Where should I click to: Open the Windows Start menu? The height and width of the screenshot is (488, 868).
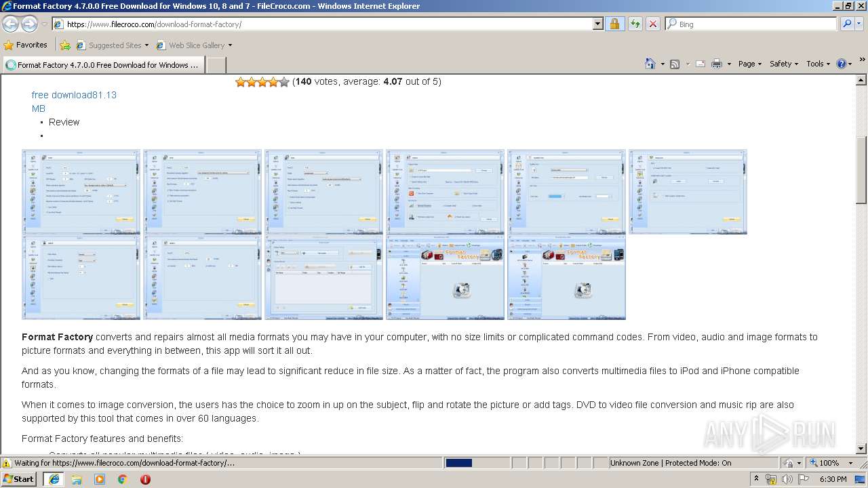pos(19,479)
